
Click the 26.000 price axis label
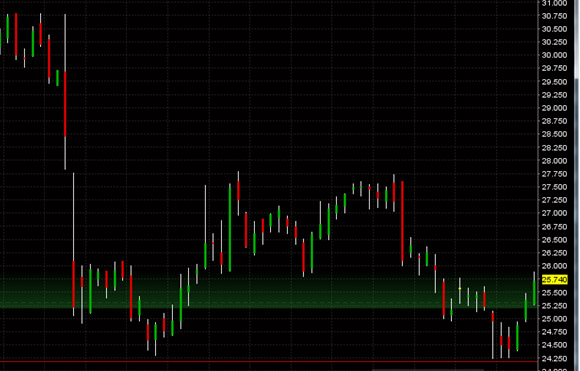(554, 266)
